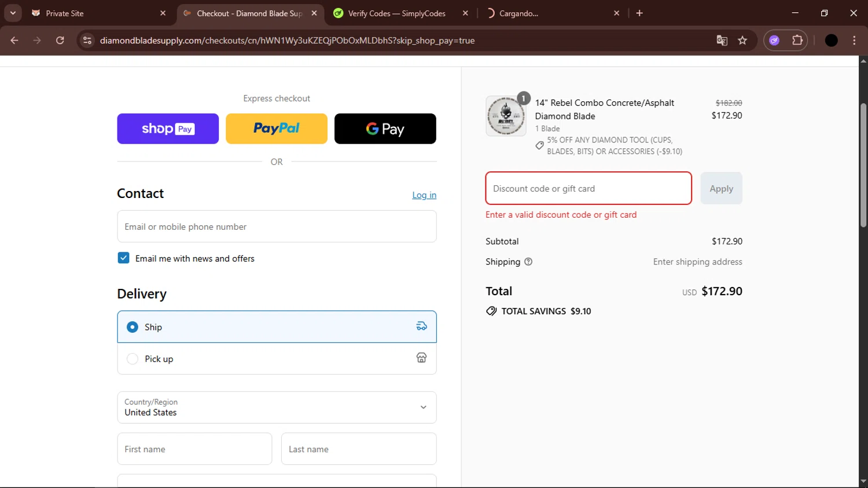This screenshot has width=868, height=488.
Task: Click the discount tag icon under product
Action: (539, 145)
